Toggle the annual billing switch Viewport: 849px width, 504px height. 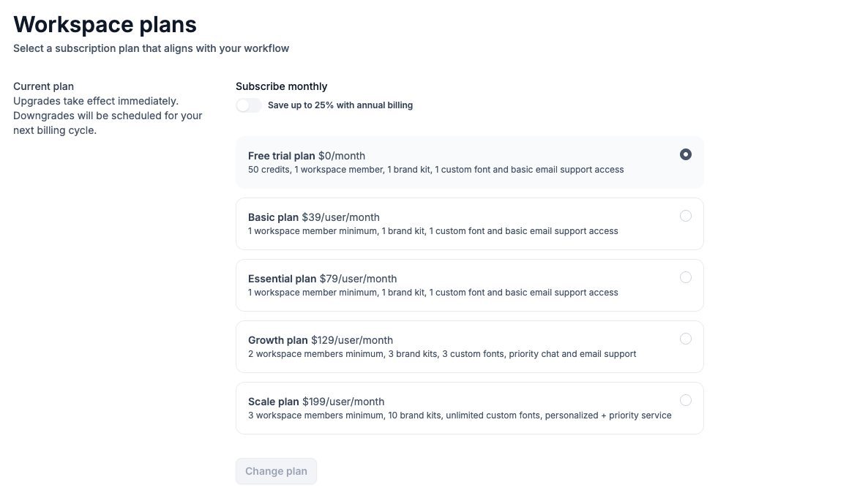point(249,105)
